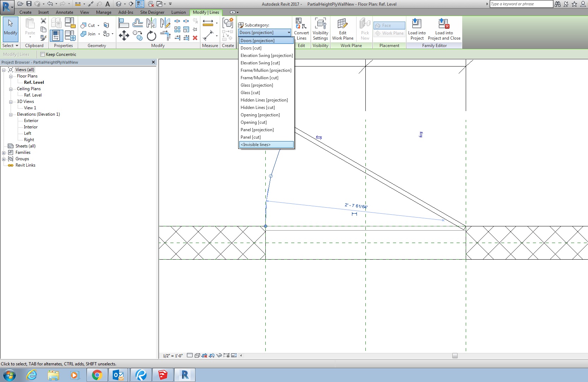Collapse the Floor Plans tree node
Viewport: 588px width, 382px height.
point(11,76)
